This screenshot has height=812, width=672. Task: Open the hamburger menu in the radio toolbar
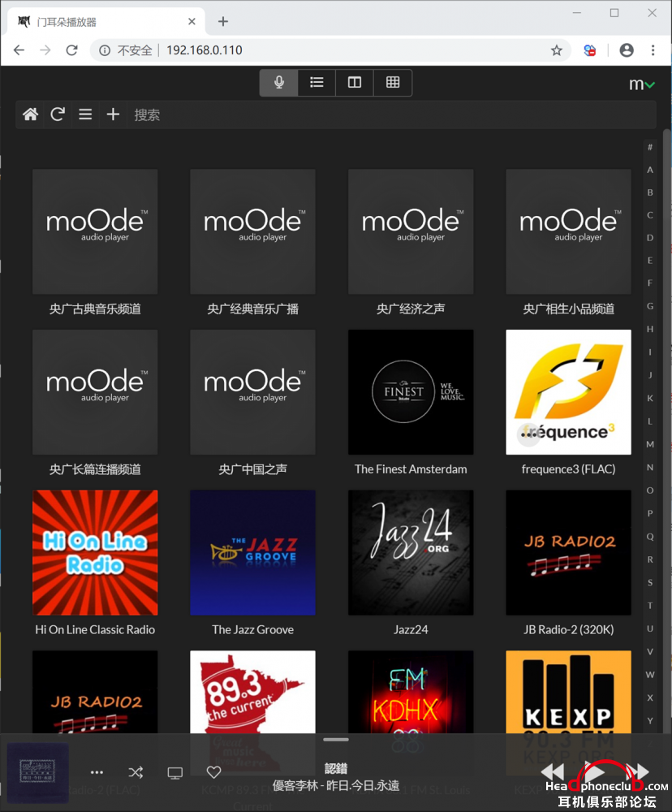pos(85,114)
